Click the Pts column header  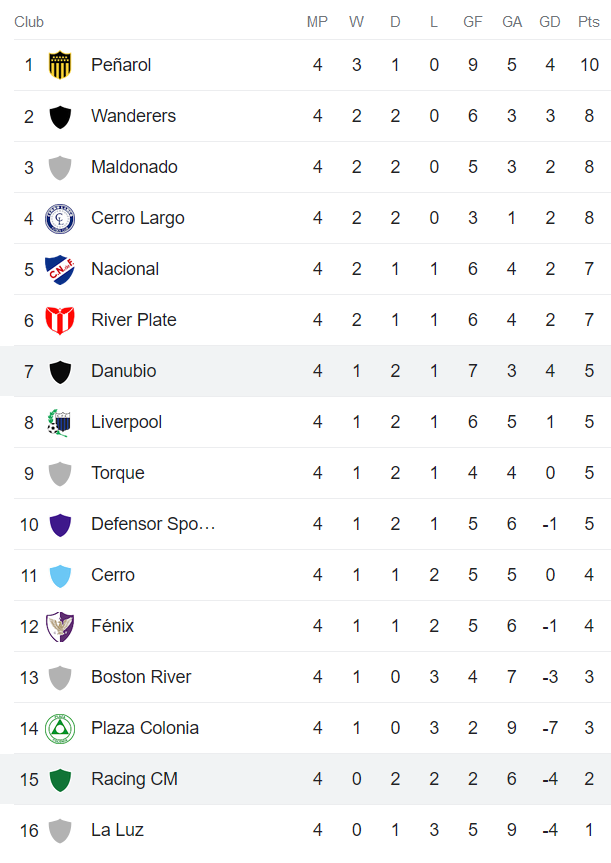[x=589, y=22]
